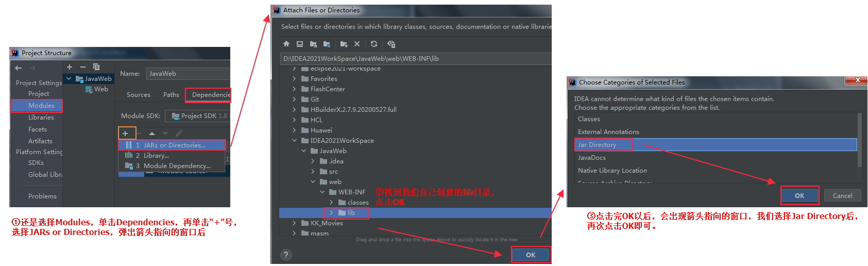This screenshot has width=868, height=266.
Task: Scrollbar in categories list
Action: click(859, 140)
